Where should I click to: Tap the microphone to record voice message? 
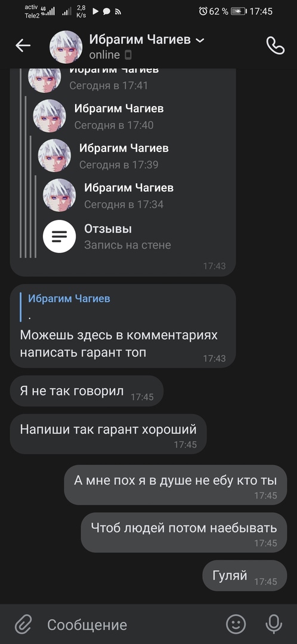274,624
